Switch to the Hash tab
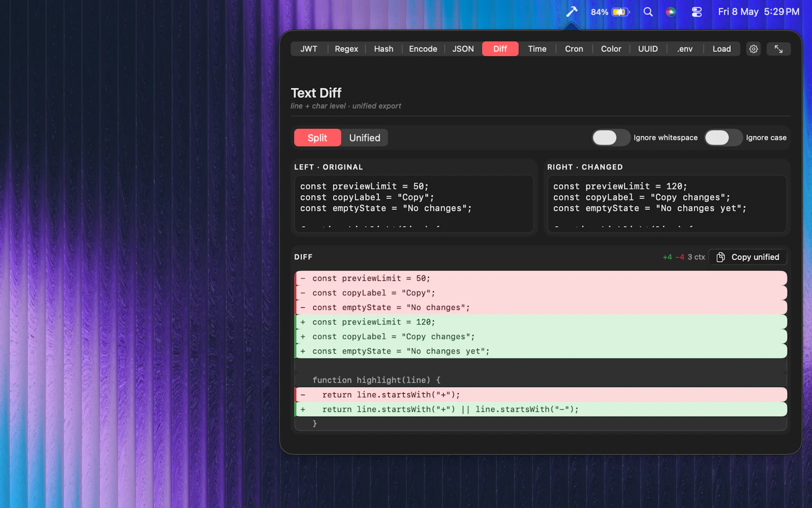Screen dimensions: 812x508 point(384,49)
